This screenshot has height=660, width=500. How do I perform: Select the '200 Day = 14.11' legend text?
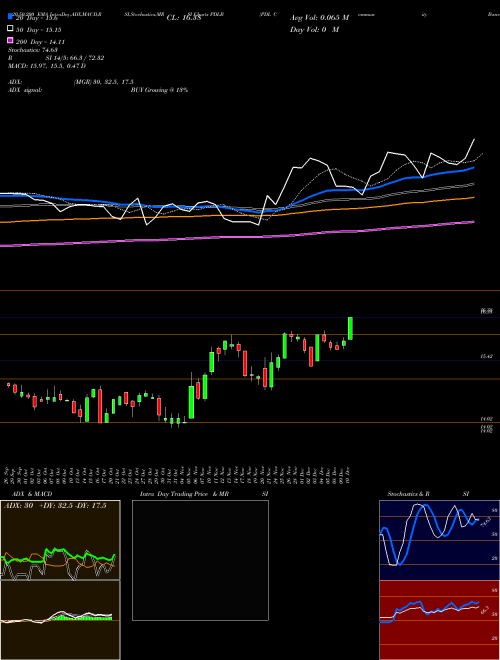point(40,42)
